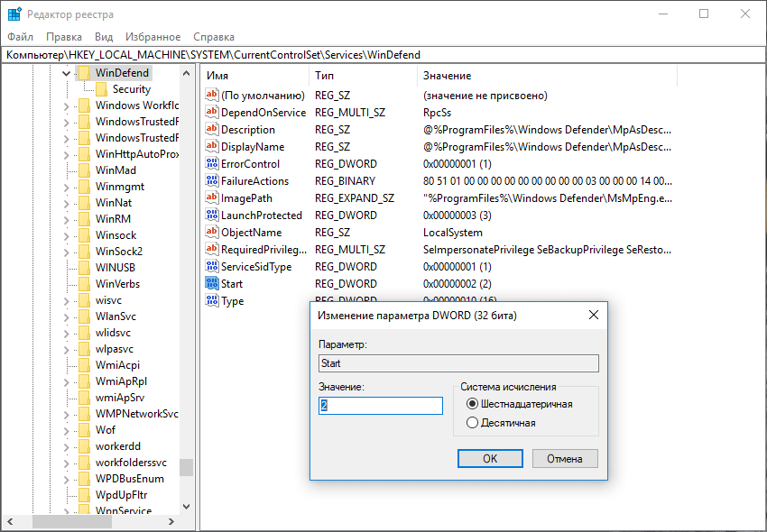Click the RequiredPrivileges value icon
Image resolution: width=767 pixels, height=532 pixels.
(x=212, y=249)
